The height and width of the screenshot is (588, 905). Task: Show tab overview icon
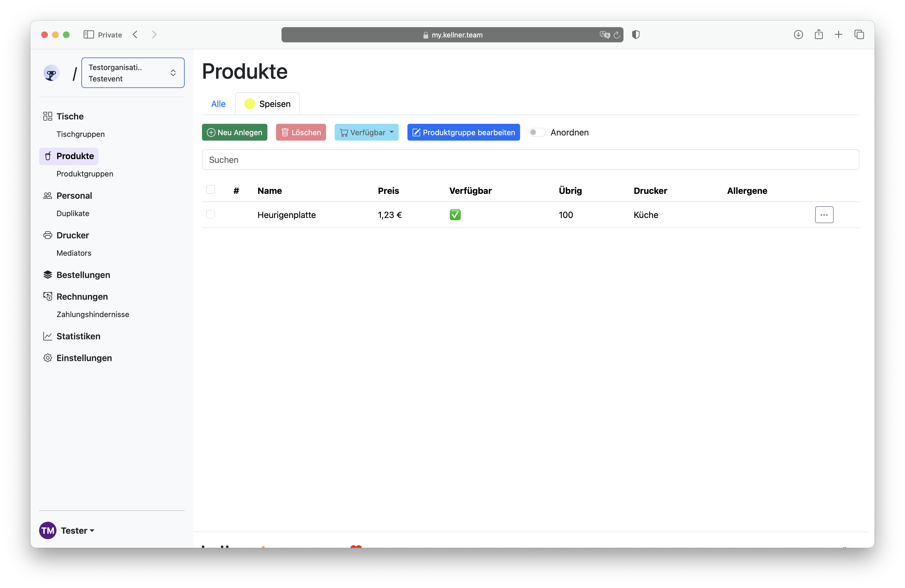point(859,34)
